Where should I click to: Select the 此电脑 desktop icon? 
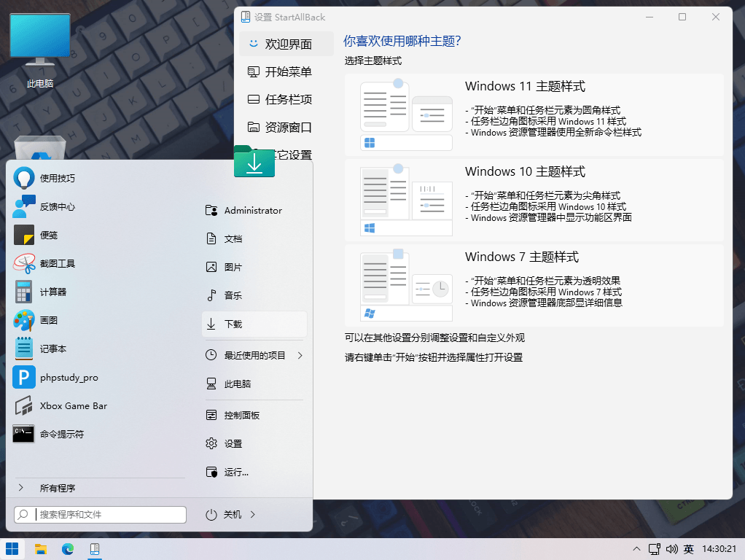point(40,51)
